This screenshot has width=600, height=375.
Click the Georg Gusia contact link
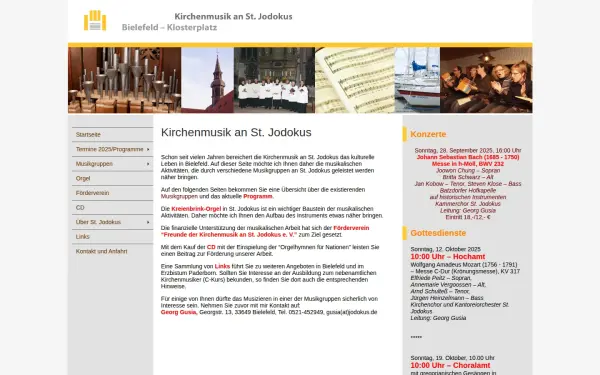[178, 312]
